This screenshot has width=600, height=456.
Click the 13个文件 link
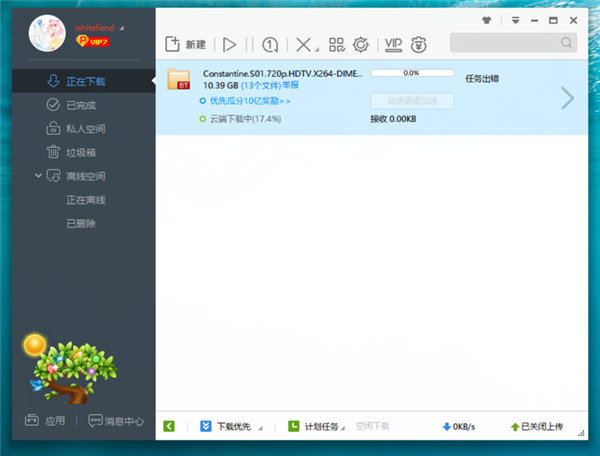(264, 87)
